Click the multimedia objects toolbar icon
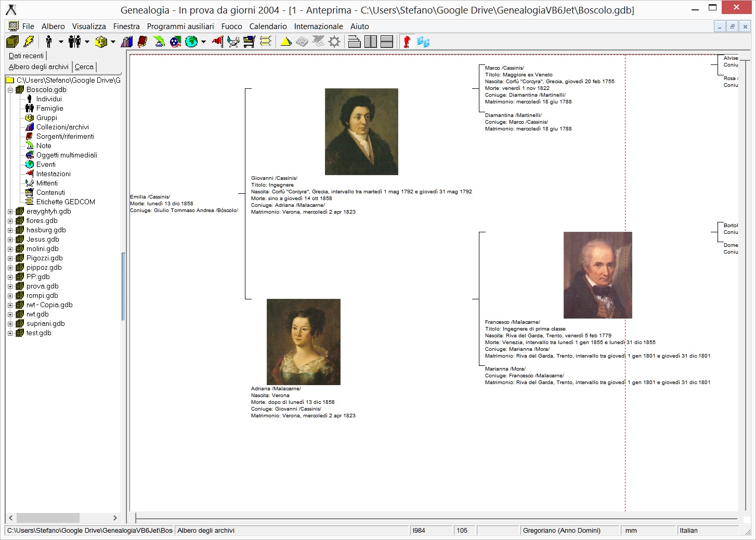 [x=175, y=42]
